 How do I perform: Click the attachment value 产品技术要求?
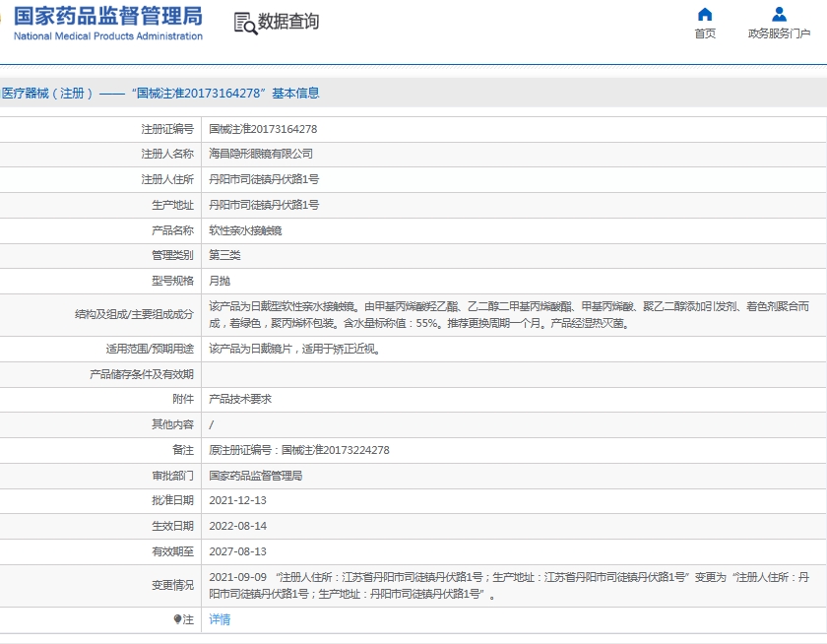coord(240,399)
